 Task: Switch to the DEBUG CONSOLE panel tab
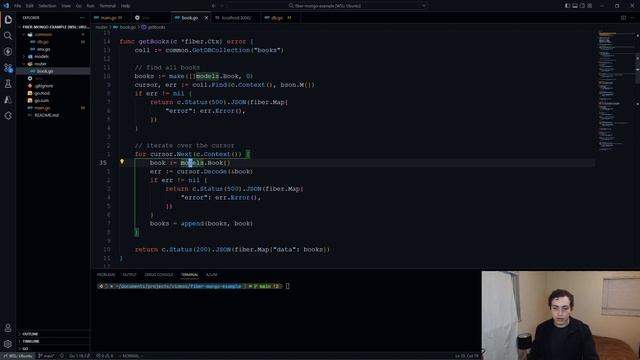point(159,275)
